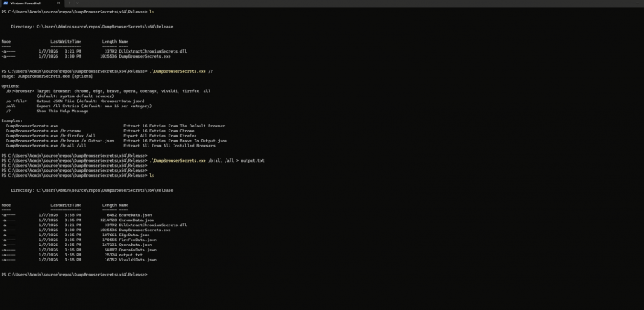
Task: Click 'Extract 16 Entries From Chrome' text
Action: (158, 131)
